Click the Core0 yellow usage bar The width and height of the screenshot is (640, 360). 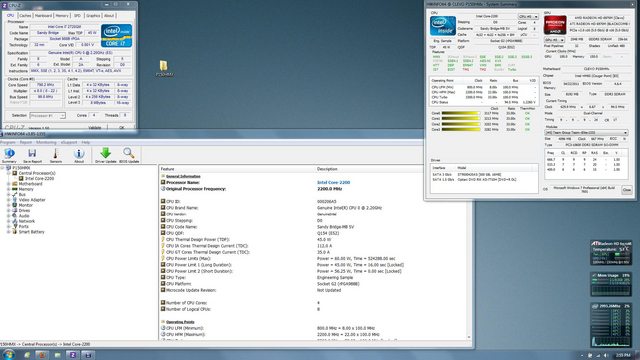pos(461,113)
